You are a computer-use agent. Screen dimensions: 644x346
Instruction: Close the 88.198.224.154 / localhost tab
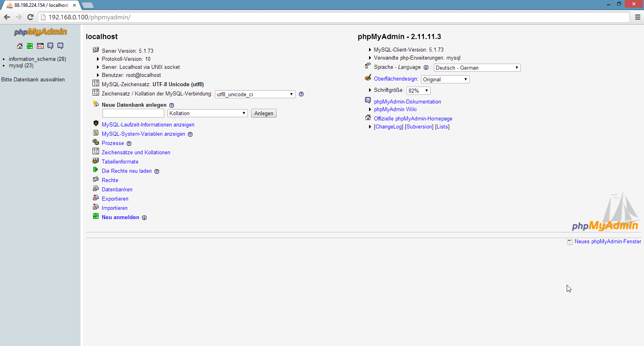(74, 5)
